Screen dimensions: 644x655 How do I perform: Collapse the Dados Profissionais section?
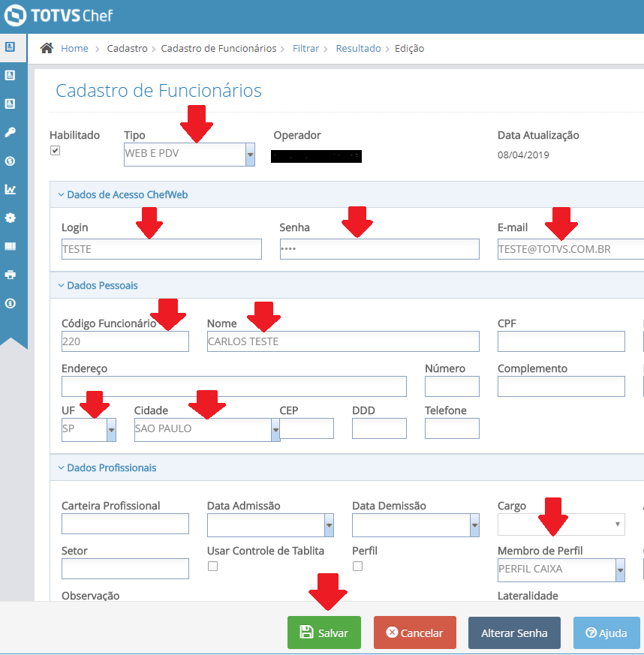(107, 467)
